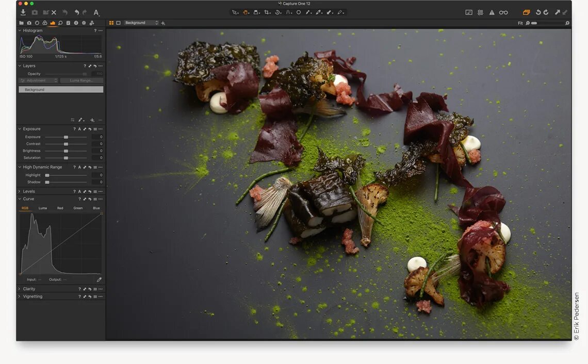
Task: Switch to the Green curve tab
Action: [78, 208]
